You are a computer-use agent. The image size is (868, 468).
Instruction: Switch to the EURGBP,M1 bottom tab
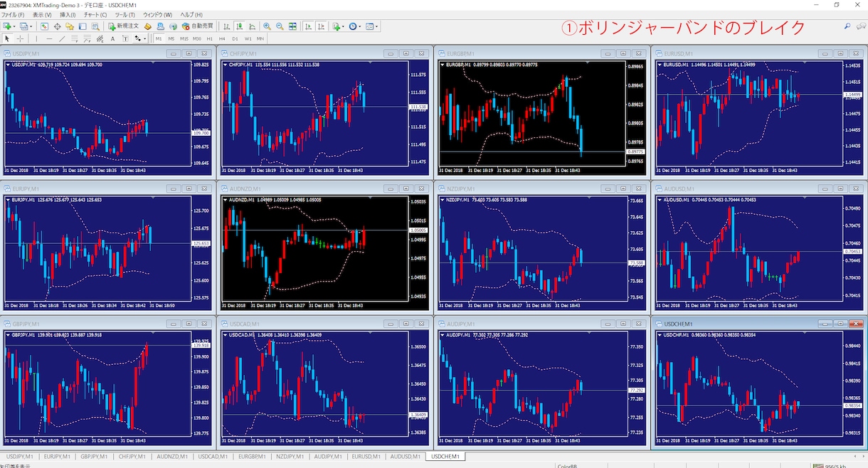(253, 456)
